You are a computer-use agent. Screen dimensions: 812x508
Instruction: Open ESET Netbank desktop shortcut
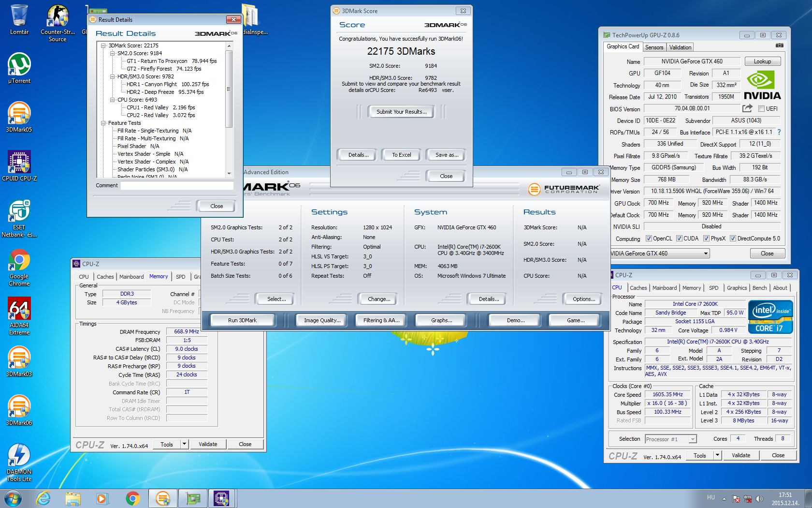[x=19, y=219]
